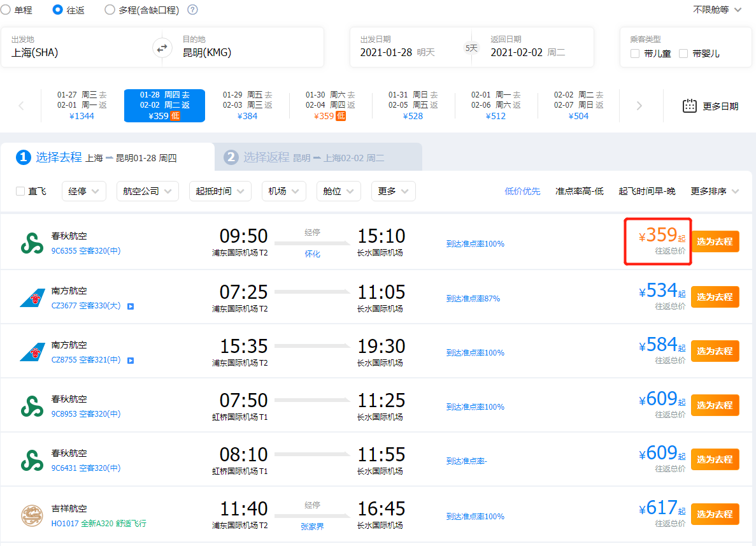Screen dimensions: 756x546
Task: Open the 更多日期 calendar icon
Action: click(689, 106)
